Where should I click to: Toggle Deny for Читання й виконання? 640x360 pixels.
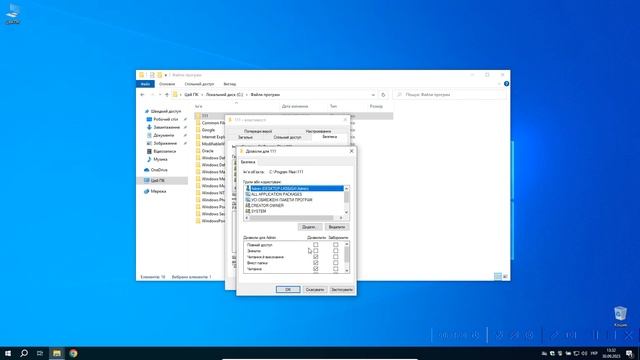click(336, 257)
